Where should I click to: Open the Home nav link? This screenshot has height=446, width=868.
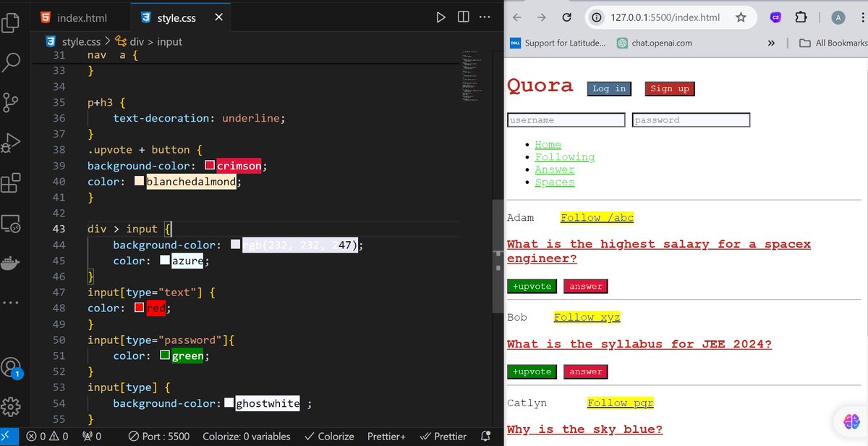tap(548, 145)
